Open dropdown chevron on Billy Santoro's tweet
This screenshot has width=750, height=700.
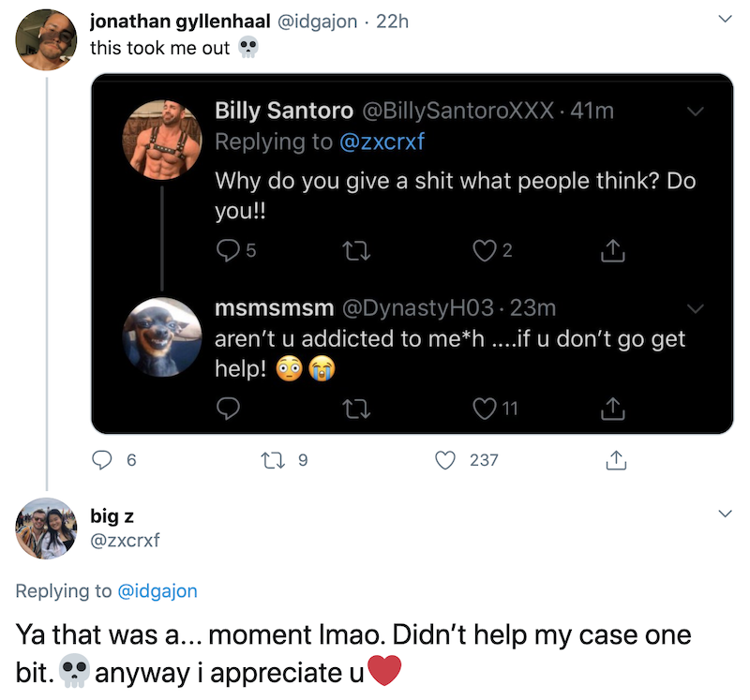tap(696, 111)
